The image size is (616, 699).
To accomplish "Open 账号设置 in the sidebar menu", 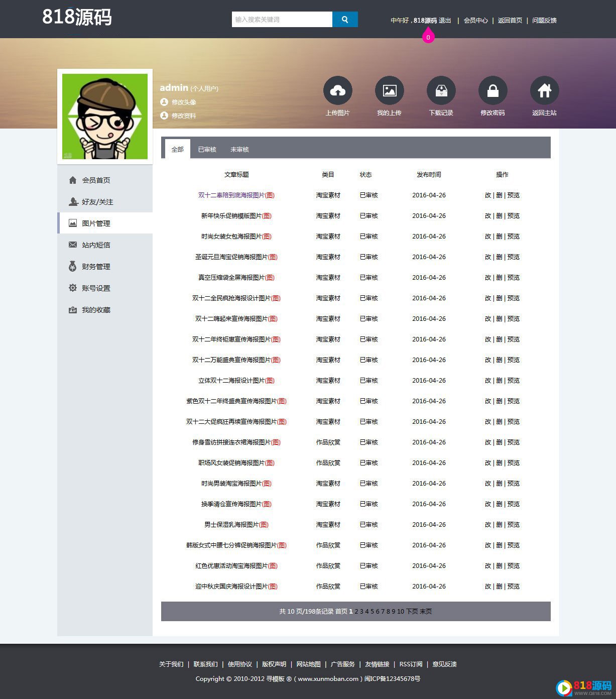I will point(96,288).
